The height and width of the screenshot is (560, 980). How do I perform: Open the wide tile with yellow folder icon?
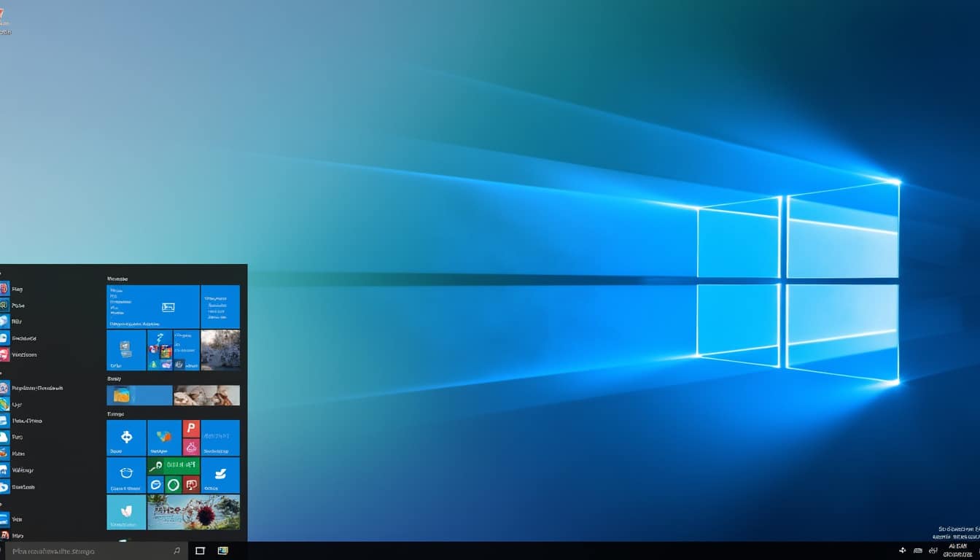click(139, 395)
